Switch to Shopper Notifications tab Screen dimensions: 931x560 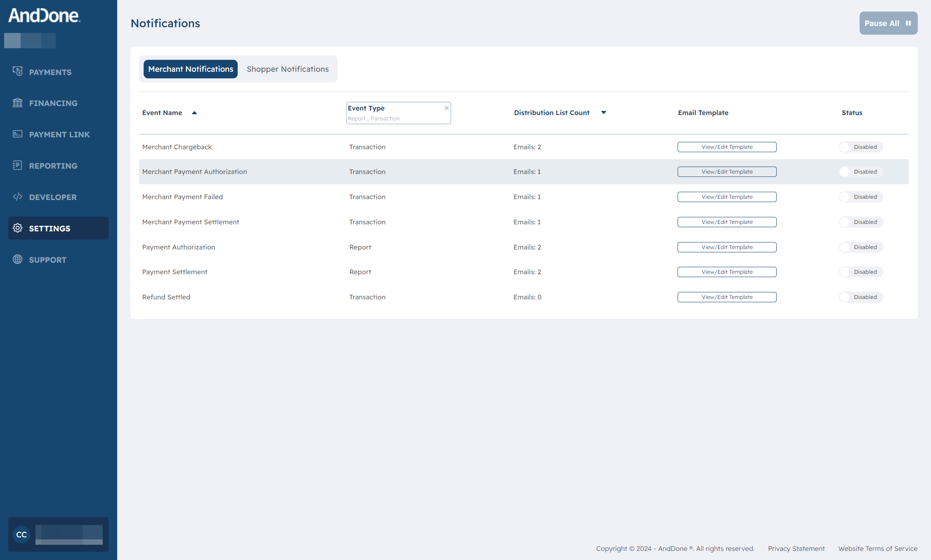click(288, 68)
